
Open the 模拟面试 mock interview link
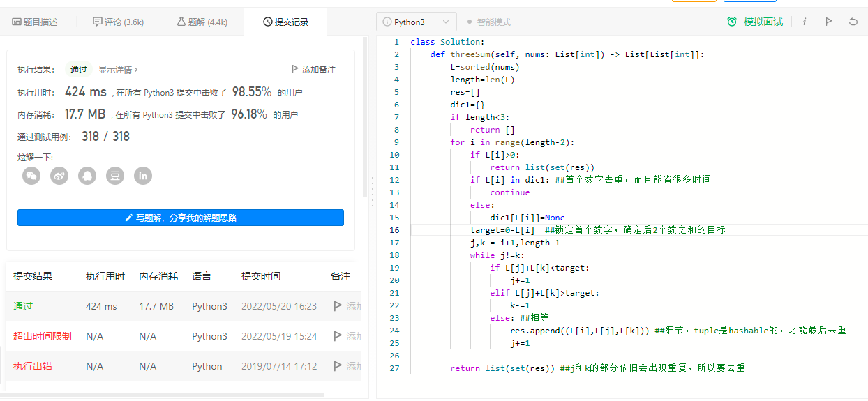(755, 22)
